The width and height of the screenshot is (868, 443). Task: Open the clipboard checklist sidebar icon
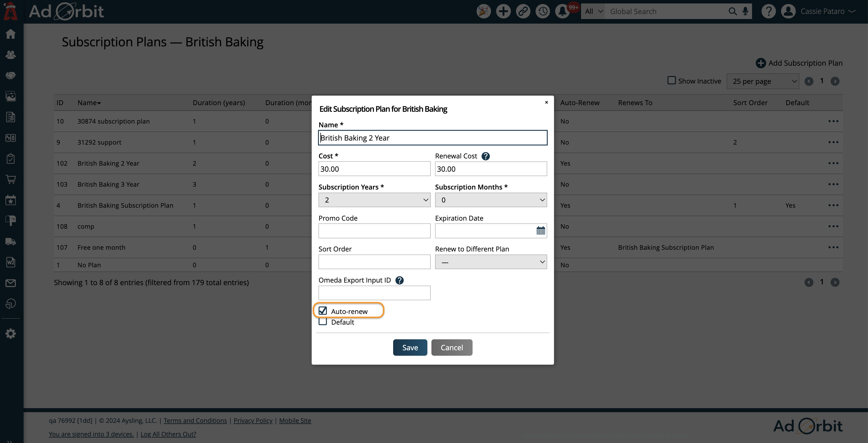[x=10, y=158]
